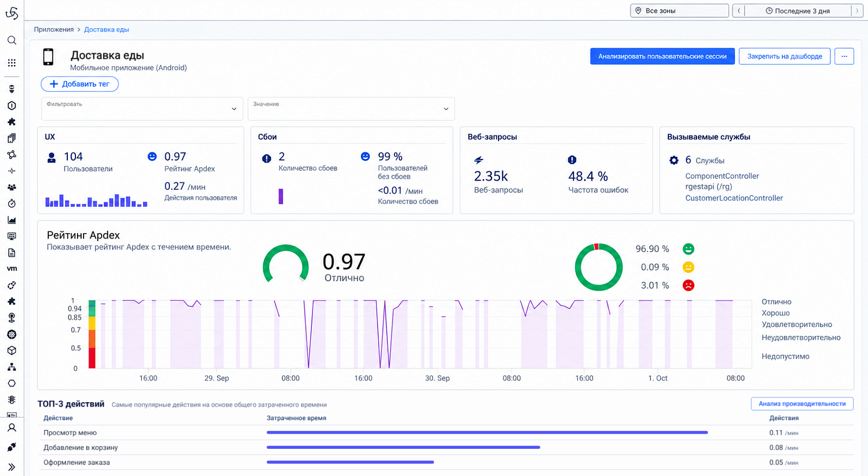
Task: Click the Анализ производительности button
Action: (802, 404)
